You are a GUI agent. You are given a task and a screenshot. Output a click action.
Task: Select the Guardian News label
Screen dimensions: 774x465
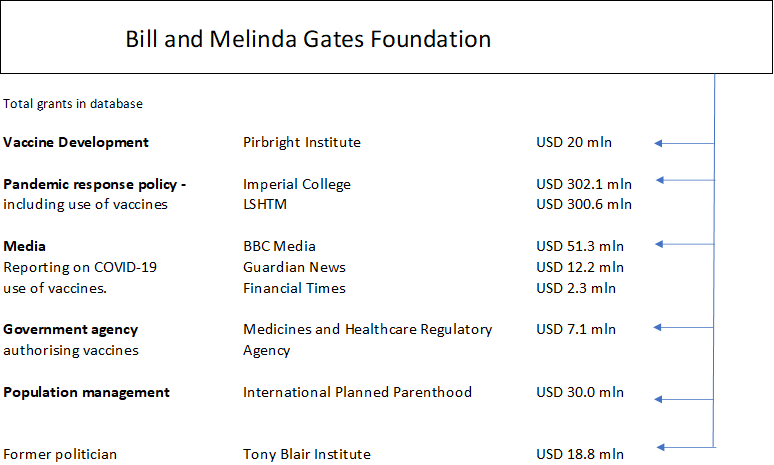(294, 267)
